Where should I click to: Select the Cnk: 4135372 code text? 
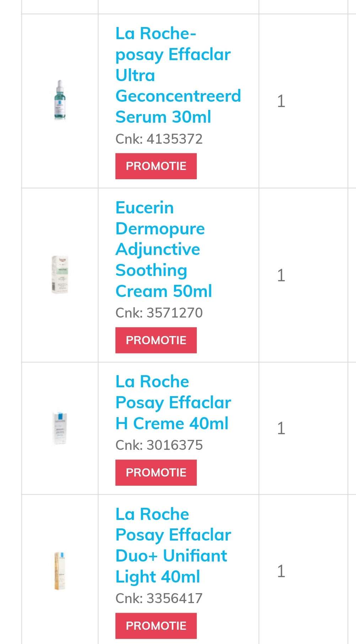click(x=159, y=139)
